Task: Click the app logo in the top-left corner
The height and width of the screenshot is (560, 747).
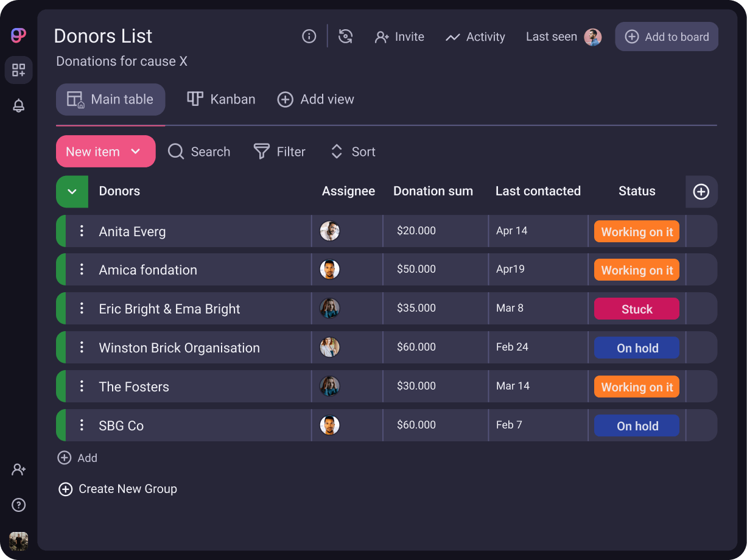Action: click(x=18, y=35)
